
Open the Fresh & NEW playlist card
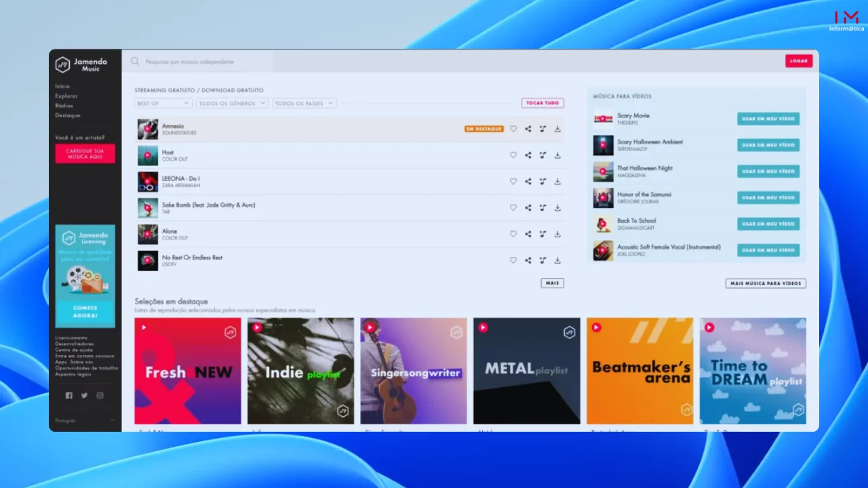tap(188, 371)
